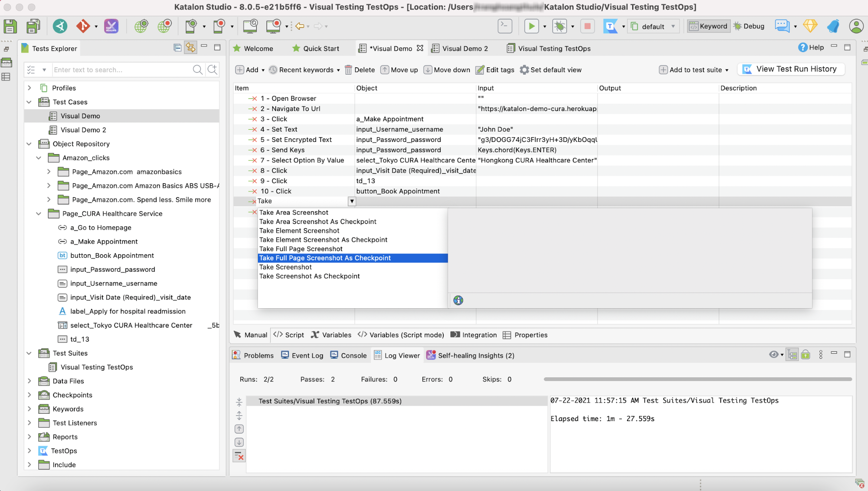Launch the Web Recorder tool
The image size is (868, 491).
pos(164,26)
